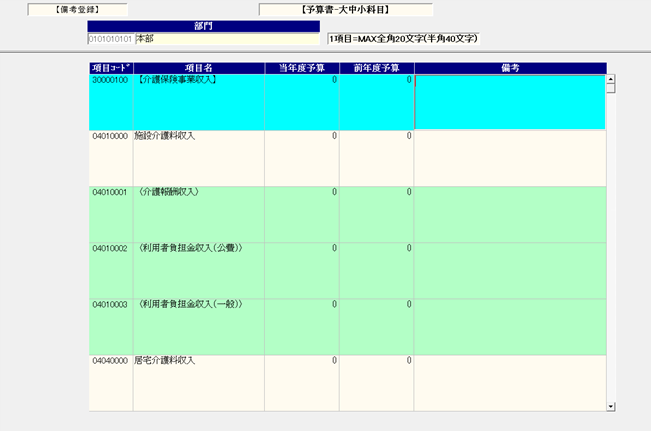Click 備考 cell for 居宅介護料収入 row
The image size is (651, 431).
(510, 383)
